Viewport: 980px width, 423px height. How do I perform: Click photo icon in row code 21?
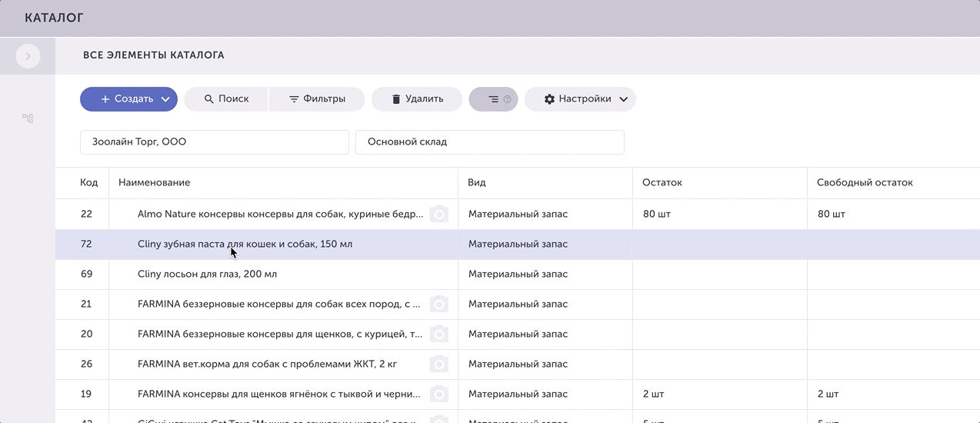point(438,304)
